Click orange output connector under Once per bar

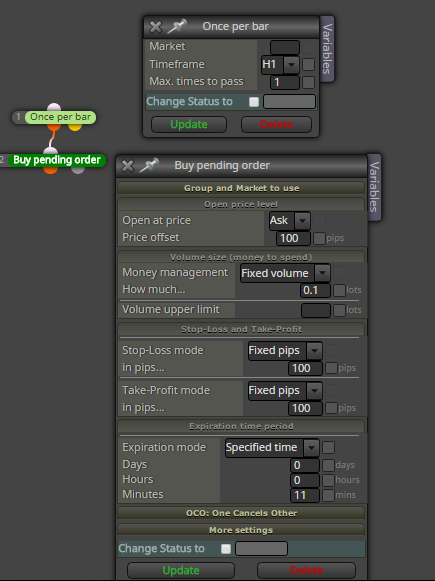click(x=54, y=127)
